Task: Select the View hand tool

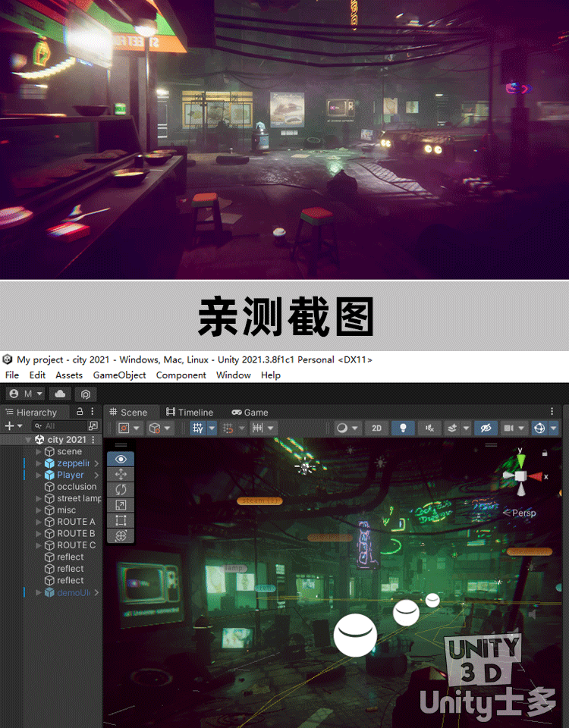Action: pyautogui.click(x=121, y=460)
